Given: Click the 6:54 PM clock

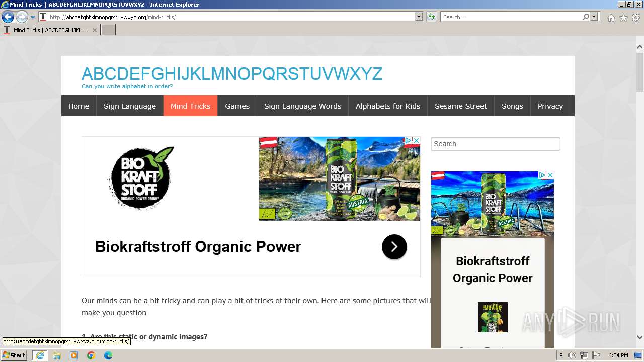Looking at the screenshot, I should click(x=618, y=355).
